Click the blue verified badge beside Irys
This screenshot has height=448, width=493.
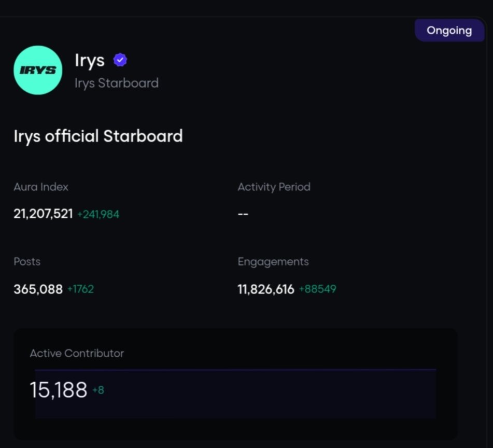pos(120,60)
